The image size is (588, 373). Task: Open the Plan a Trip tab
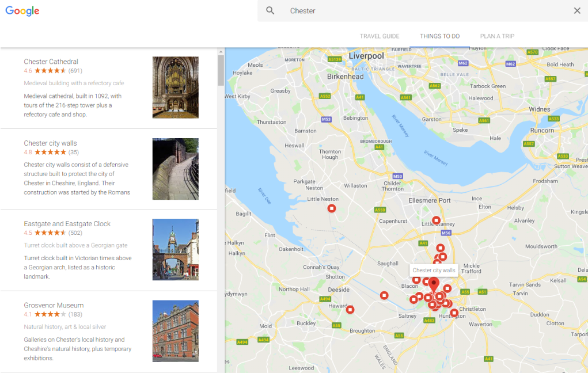tap(497, 36)
